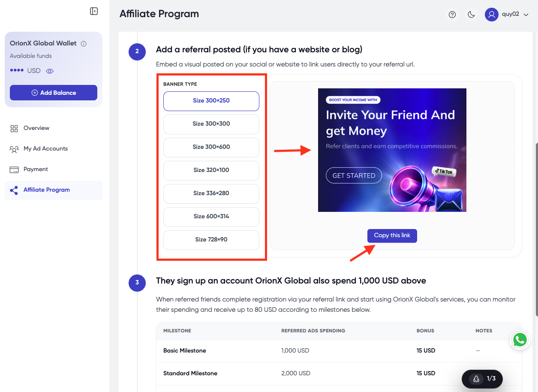The height and width of the screenshot is (392, 538).
Task: Open the WhatsApp chat icon
Action: coord(520,340)
